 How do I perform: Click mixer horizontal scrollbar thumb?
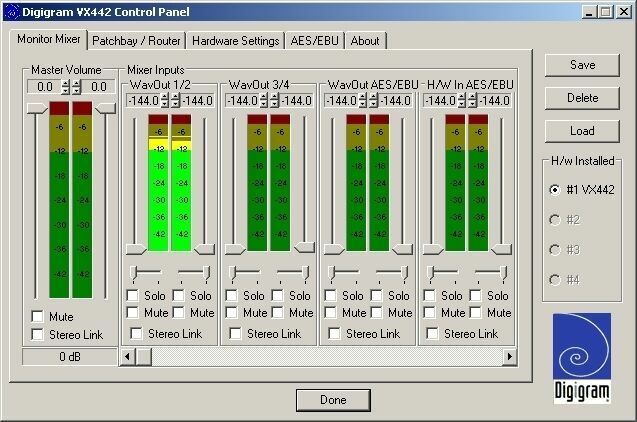point(143,357)
